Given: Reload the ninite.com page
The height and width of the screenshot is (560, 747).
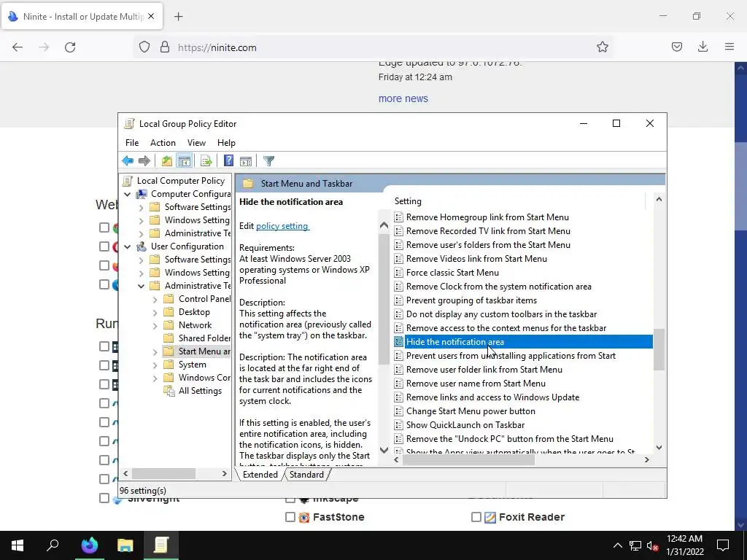Looking at the screenshot, I should pos(70,47).
